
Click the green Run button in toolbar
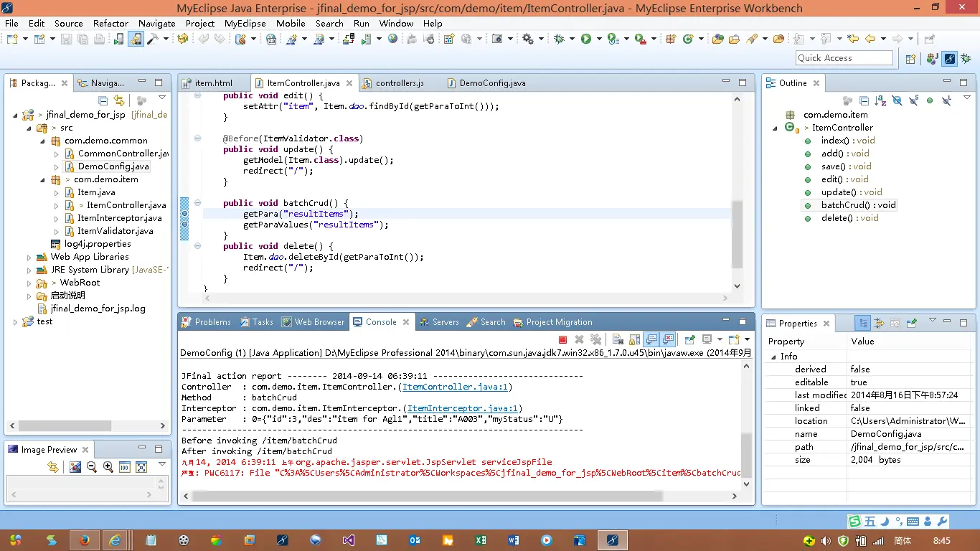point(586,39)
